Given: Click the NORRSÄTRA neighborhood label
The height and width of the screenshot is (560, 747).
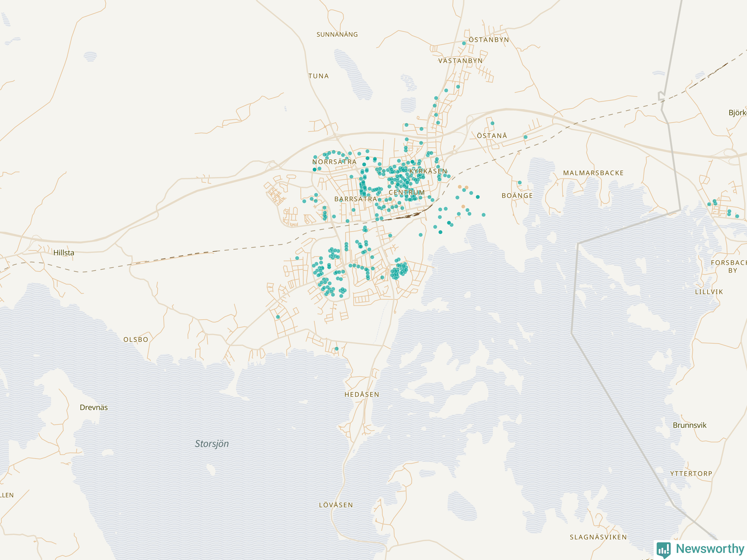Looking at the screenshot, I should [334, 162].
